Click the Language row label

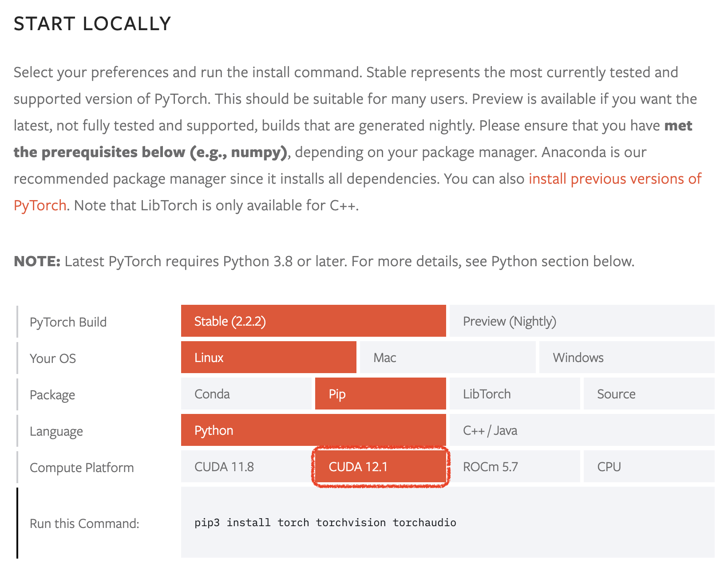point(56,431)
